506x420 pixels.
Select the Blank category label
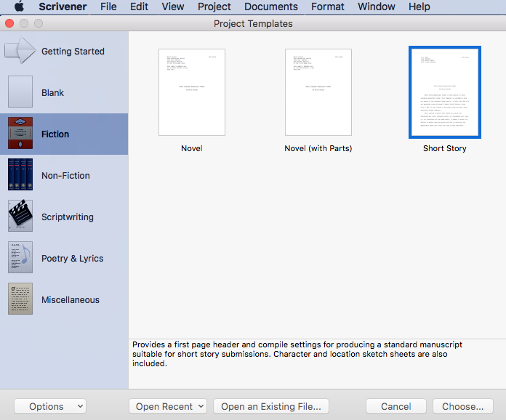(52, 92)
